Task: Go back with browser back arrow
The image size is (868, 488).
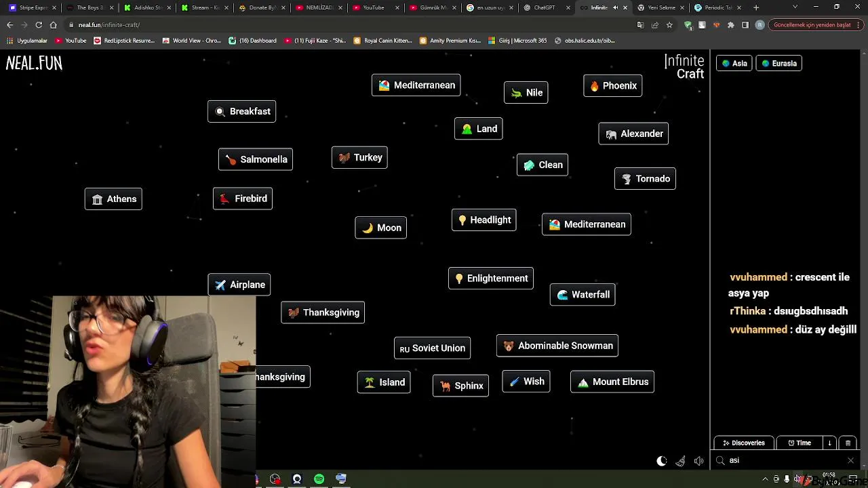Action: tap(10, 25)
